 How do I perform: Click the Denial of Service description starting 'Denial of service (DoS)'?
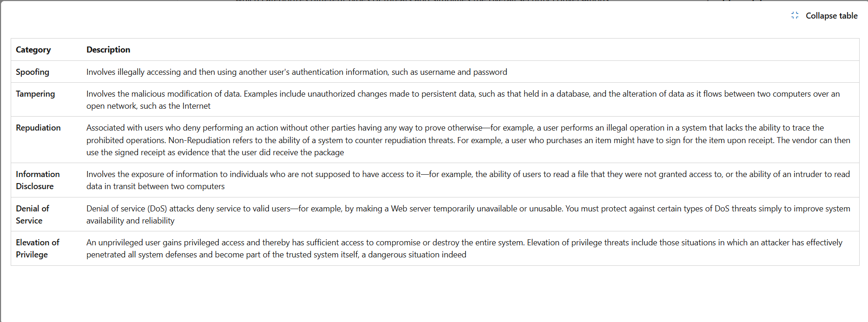(x=468, y=214)
